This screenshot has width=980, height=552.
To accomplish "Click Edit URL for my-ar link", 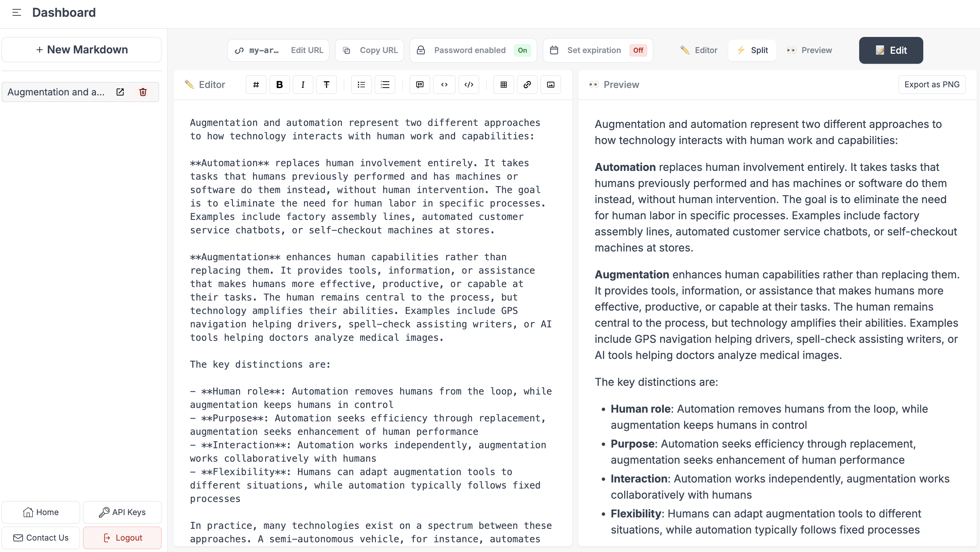I will (x=307, y=50).
